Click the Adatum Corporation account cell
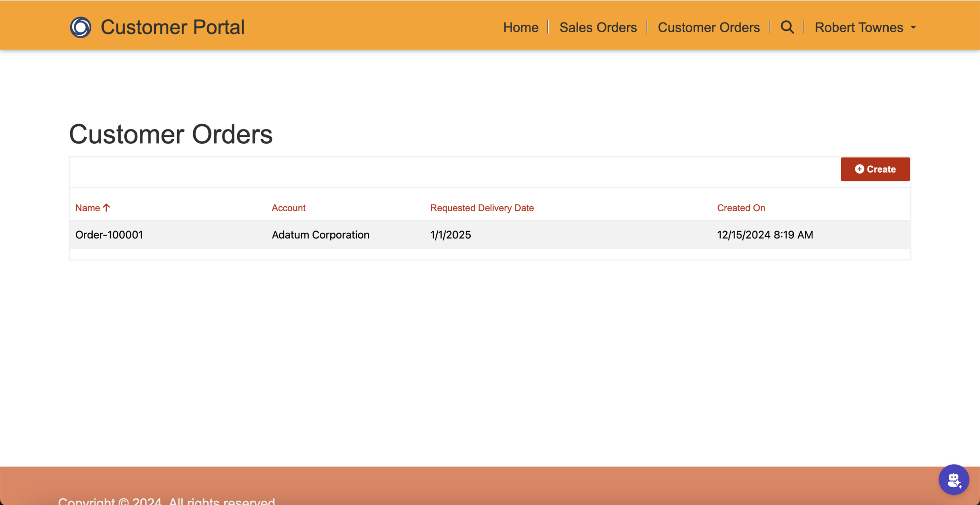 pos(320,235)
